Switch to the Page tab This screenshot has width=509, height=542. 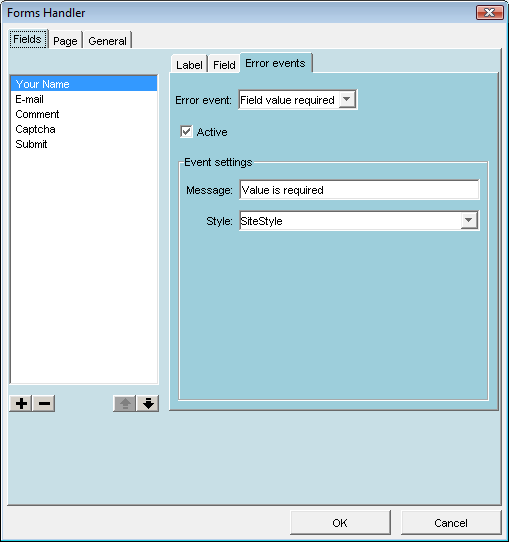point(65,41)
